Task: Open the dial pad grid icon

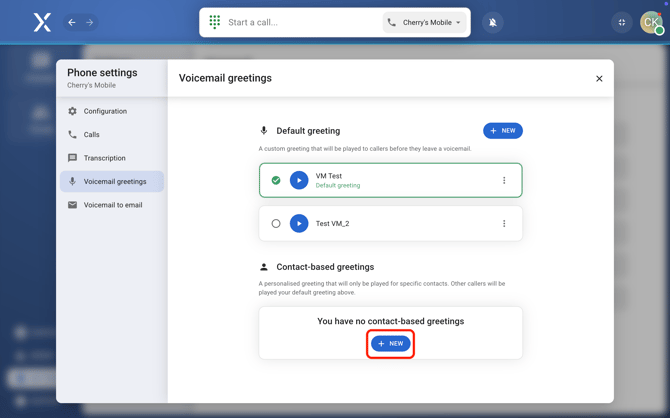Action: click(215, 22)
